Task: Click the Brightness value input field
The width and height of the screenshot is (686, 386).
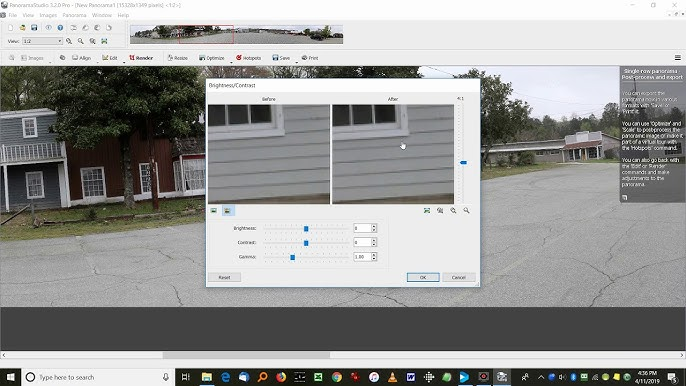Action: (x=362, y=228)
